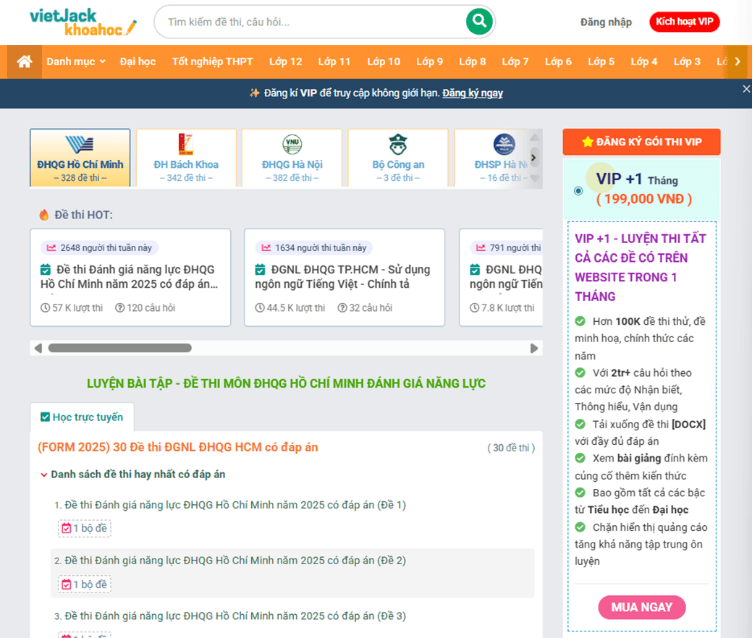Click the question icon next to 120 câu hỏi
The width and height of the screenshot is (753, 638).
point(120,308)
